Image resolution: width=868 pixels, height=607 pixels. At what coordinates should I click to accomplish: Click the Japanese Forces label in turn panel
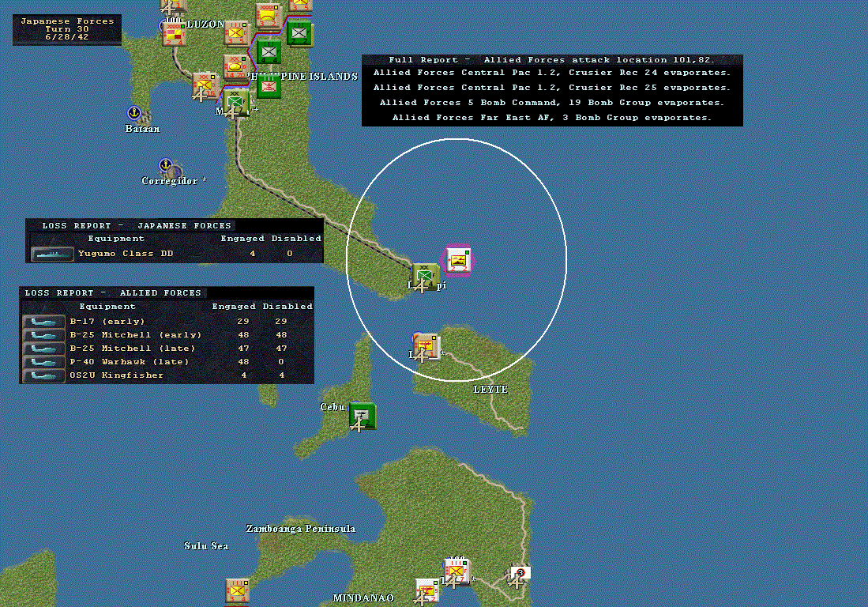click(67, 21)
